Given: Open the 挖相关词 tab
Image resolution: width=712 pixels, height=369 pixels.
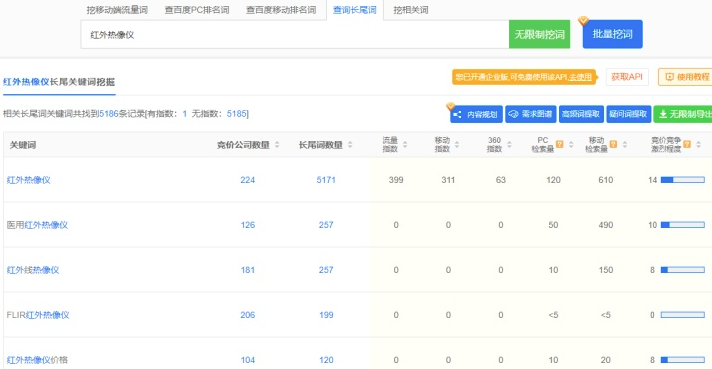Looking at the screenshot, I should click(x=410, y=10).
